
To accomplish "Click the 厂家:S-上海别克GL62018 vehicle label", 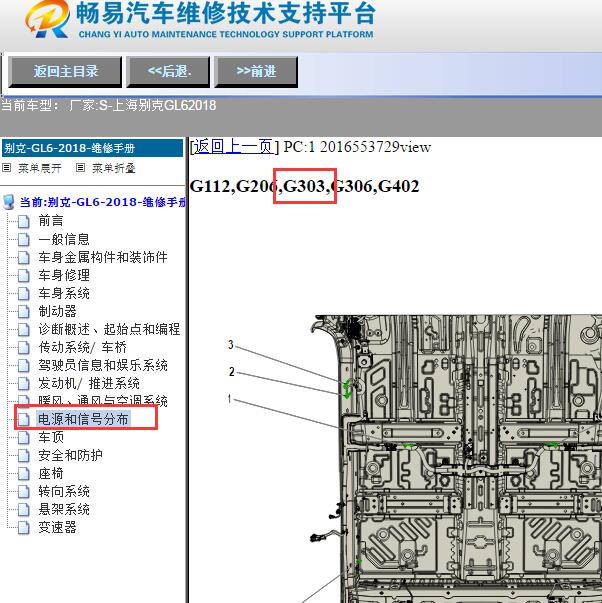I will click(x=143, y=105).
